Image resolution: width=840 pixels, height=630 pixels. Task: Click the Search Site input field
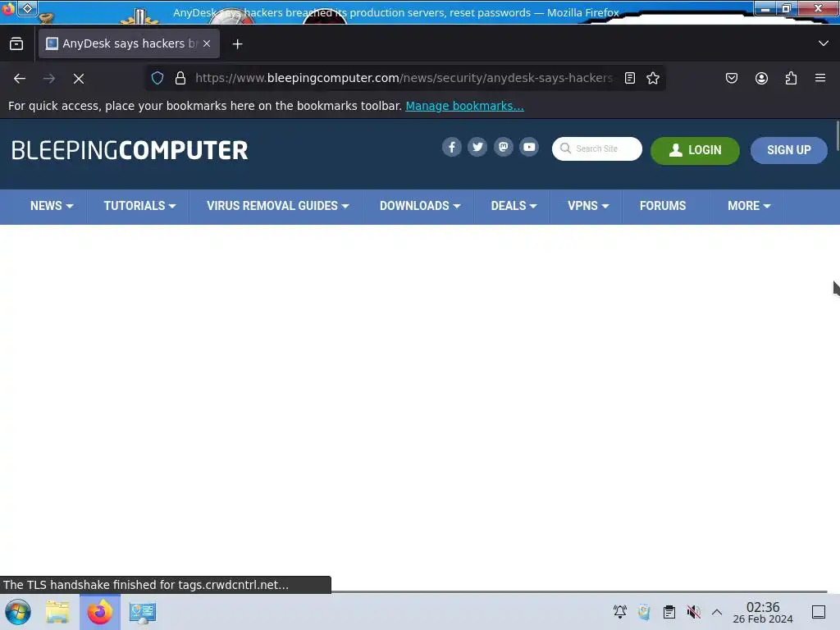597,149
